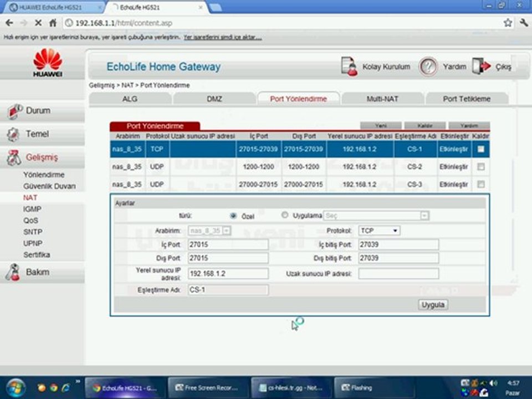The height and width of the screenshot is (399, 532).
Task: Click the volume speaker tray icon
Action: coord(493,383)
